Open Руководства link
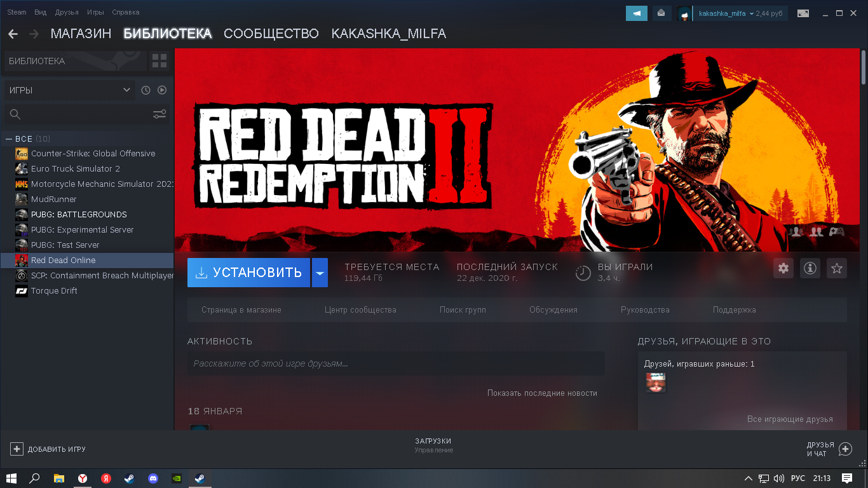 click(645, 310)
